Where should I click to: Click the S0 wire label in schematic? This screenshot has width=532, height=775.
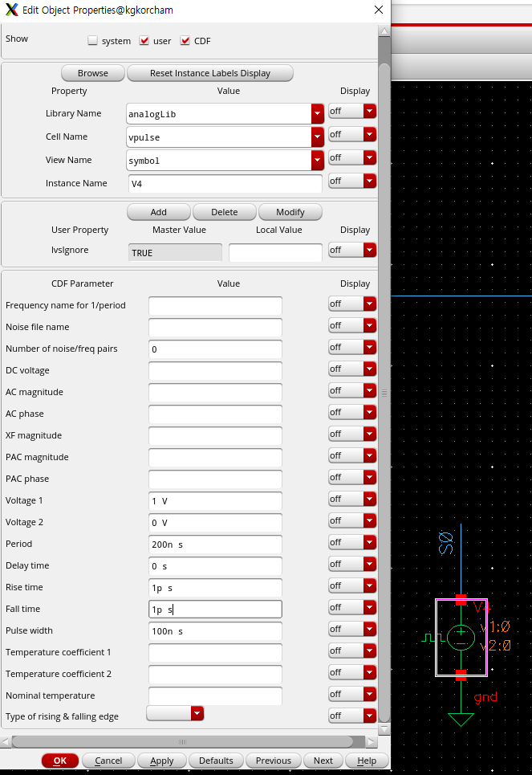click(446, 543)
